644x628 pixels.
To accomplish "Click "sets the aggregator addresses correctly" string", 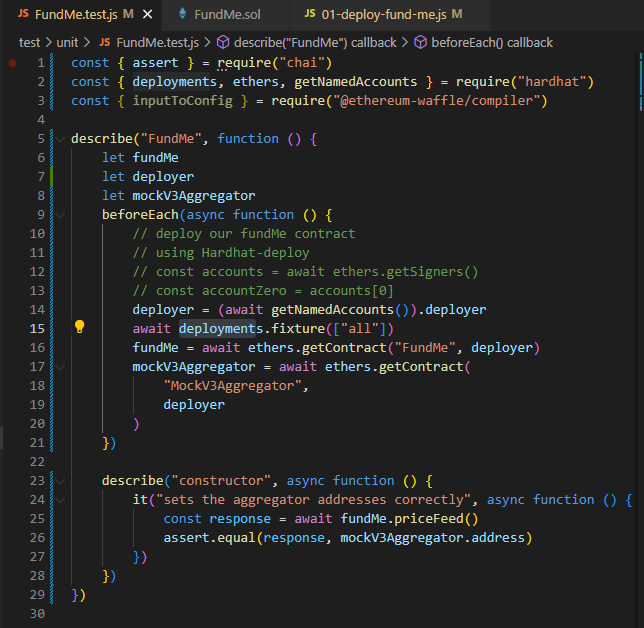I will (x=313, y=500).
